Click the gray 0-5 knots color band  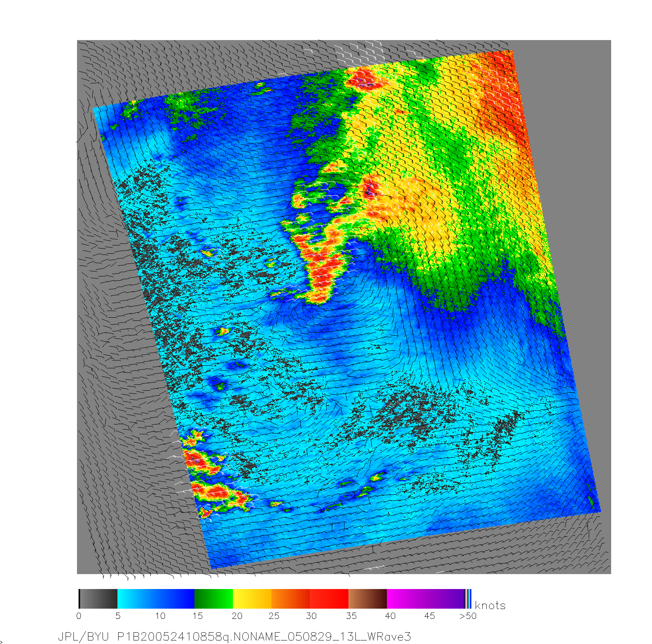98,599
